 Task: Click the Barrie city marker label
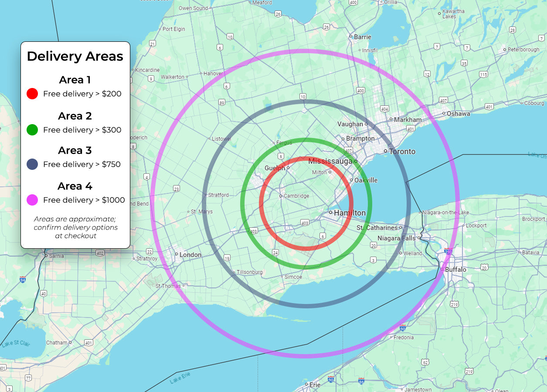362,37
